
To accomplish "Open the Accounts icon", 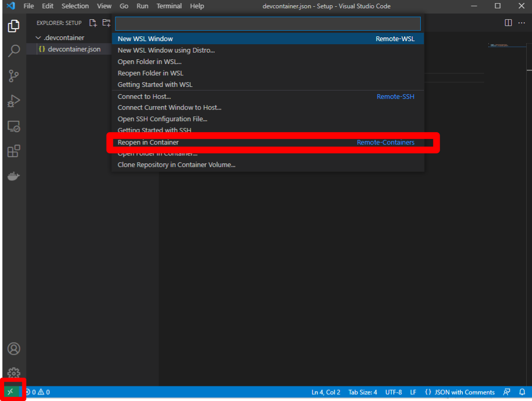I will 14,348.
